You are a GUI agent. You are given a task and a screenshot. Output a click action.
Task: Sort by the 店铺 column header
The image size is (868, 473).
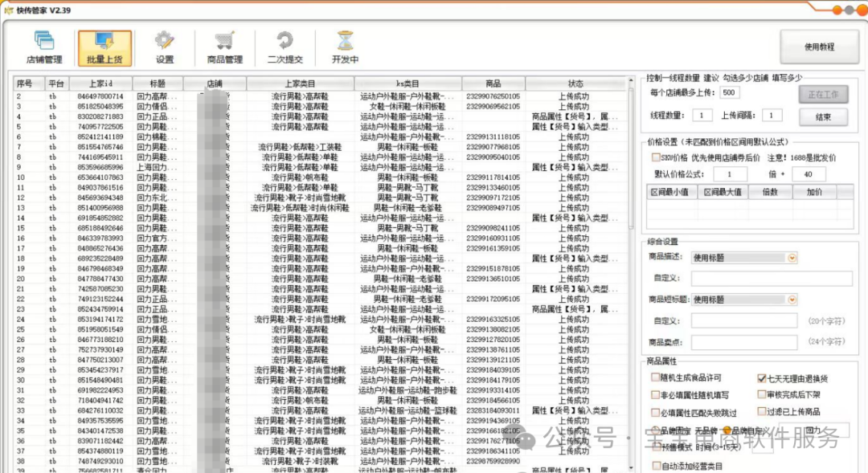[x=215, y=84]
